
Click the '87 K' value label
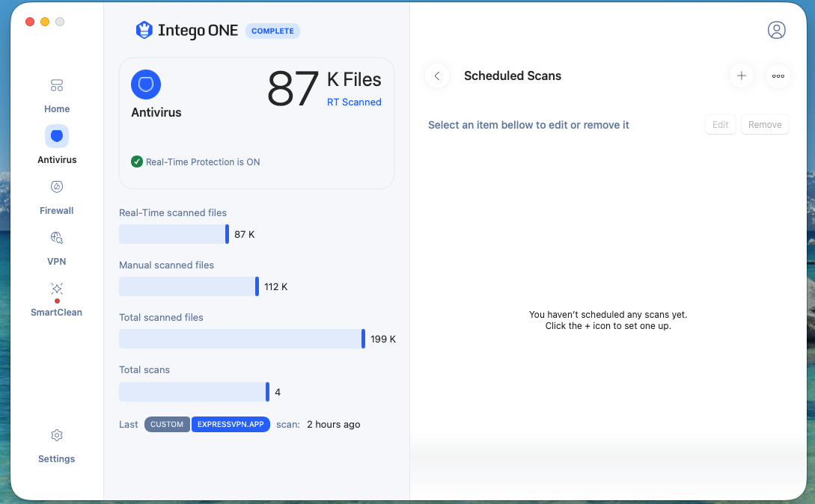(x=244, y=234)
